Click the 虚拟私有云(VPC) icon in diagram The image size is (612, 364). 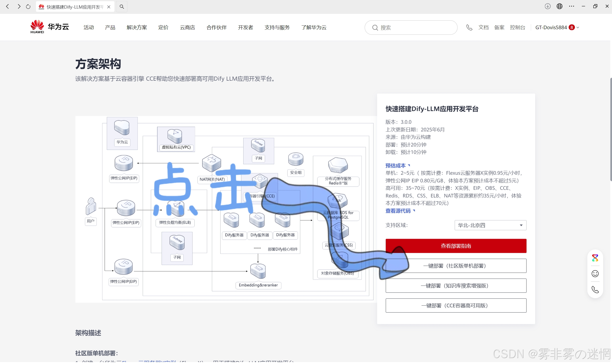[x=175, y=136]
